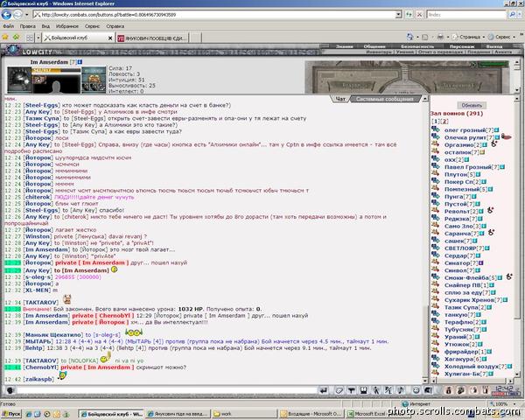The image size is (525, 420).
Task: Click the Home page toolbar icon
Action: point(409,37)
